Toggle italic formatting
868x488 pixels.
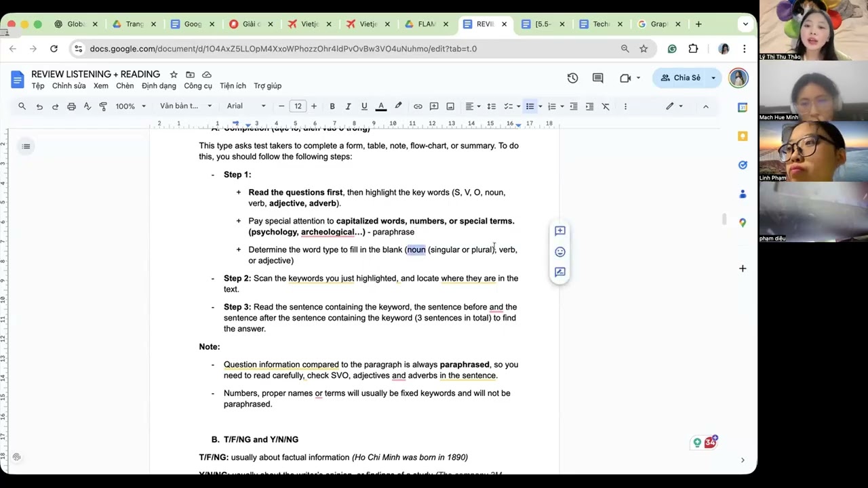click(x=348, y=106)
